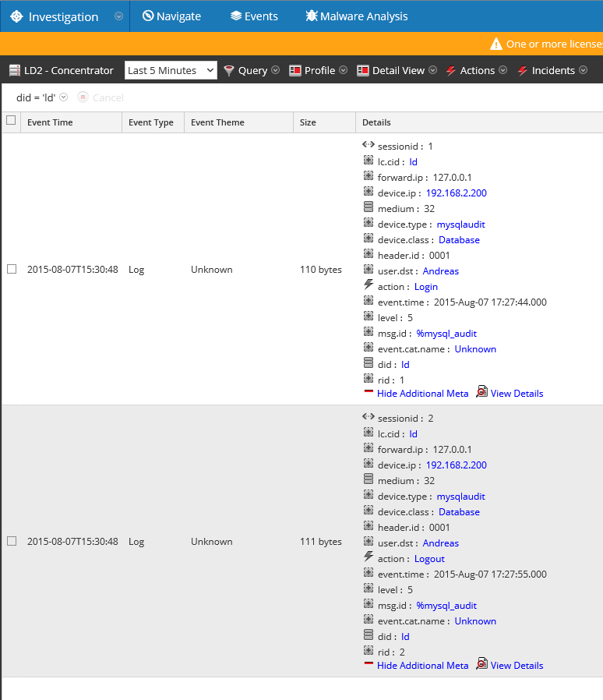Click the Malware Analysis bug icon

pyautogui.click(x=311, y=16)
